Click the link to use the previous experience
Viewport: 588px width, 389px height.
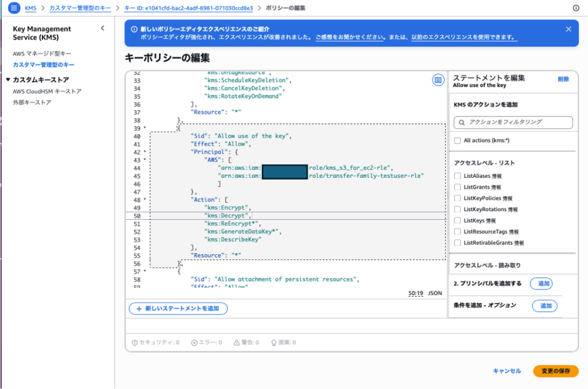coord(464,37)
